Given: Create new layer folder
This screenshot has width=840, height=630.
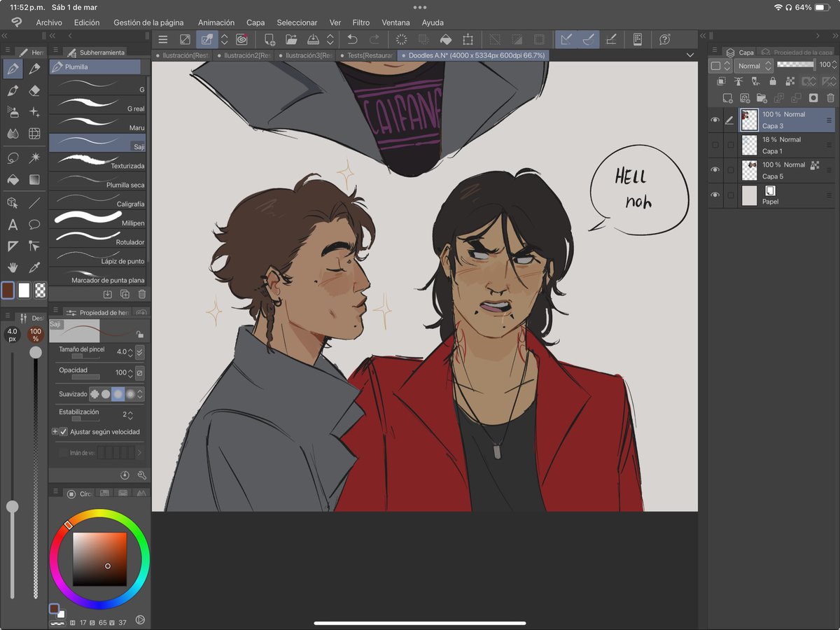Looking at the screenshot, I should pyautogui.click(x=762, y=98).
